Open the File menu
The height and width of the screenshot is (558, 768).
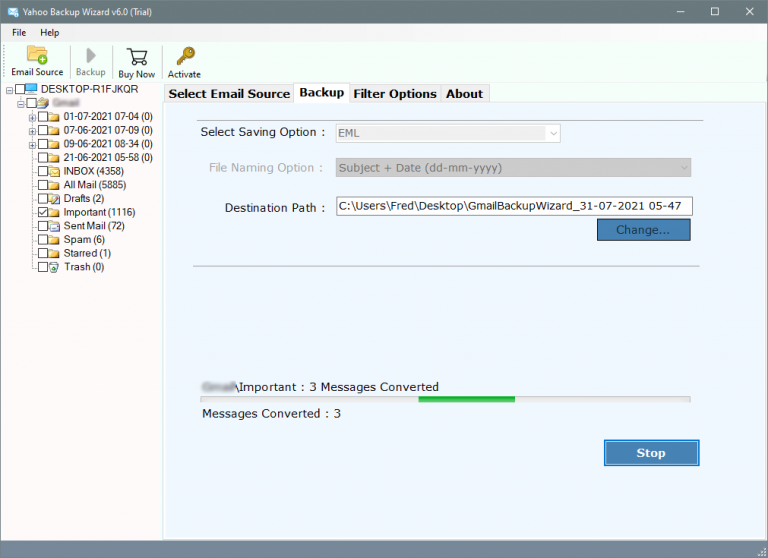(19, 33)
